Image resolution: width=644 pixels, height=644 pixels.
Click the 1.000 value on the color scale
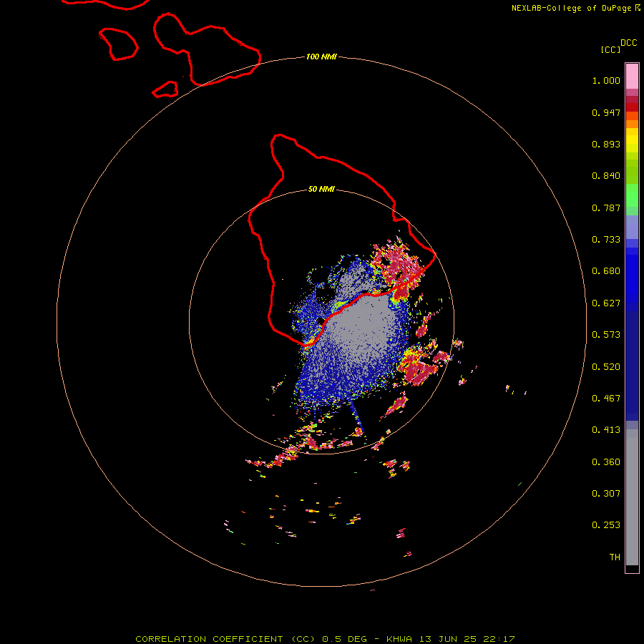606,80
